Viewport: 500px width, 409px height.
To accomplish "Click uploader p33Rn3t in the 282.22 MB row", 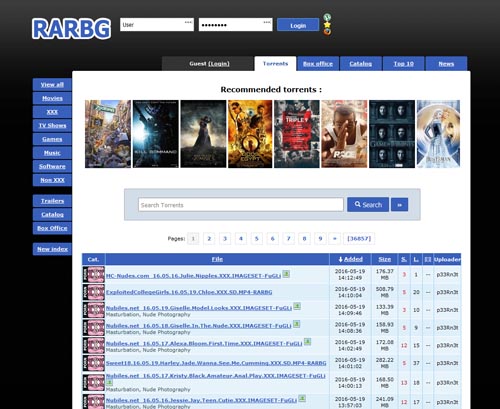I will (x=447, y=363).
